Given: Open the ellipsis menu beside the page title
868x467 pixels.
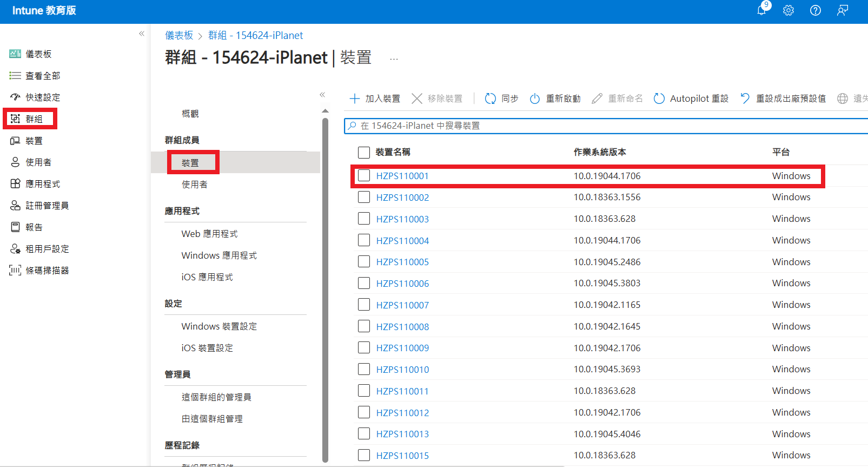Looking at the screenshot, I should click(x=394, y=58).
